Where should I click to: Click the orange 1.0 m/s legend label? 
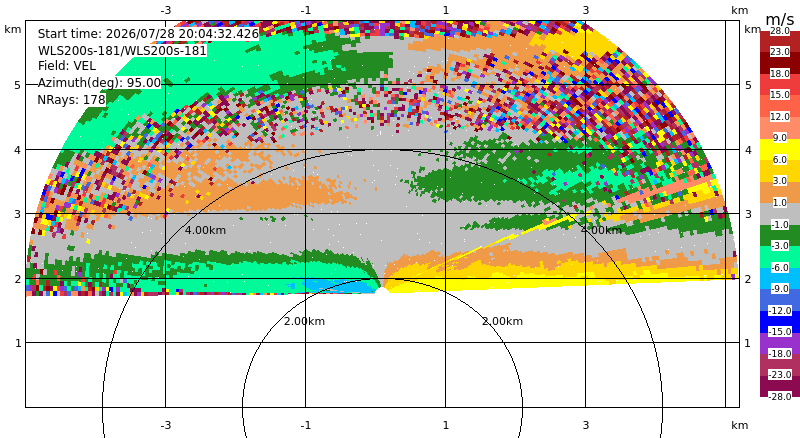click(780, 203)
